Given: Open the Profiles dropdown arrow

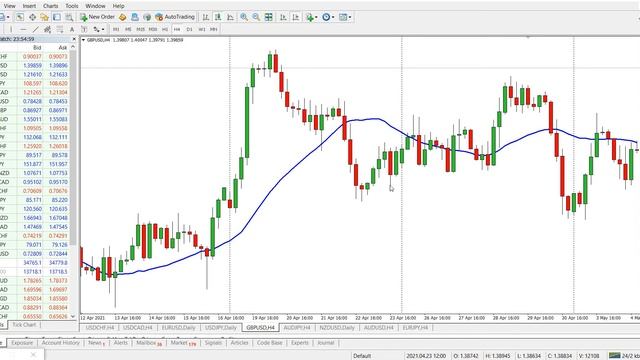Looking at the screenshot, I should (8, 17).
